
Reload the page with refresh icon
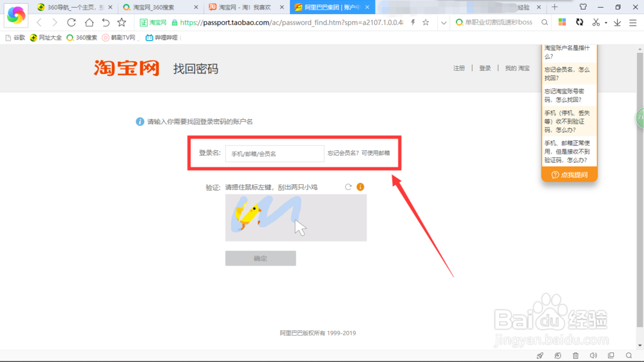(x=71, y=23)
